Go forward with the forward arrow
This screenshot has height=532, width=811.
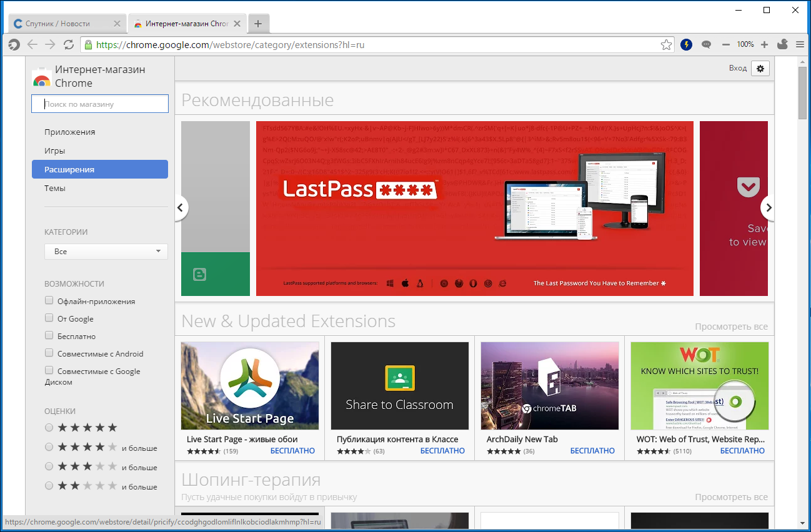click(51, 44)
